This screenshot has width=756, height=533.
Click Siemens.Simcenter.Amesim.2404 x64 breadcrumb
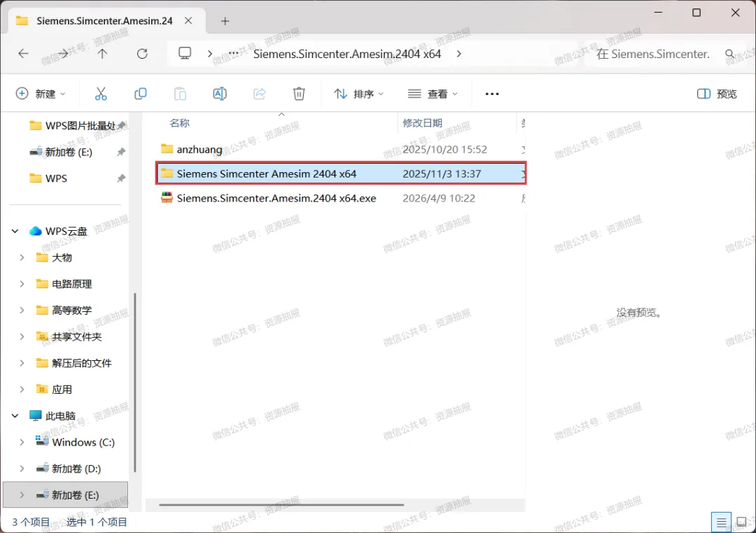tap(347, 54)
